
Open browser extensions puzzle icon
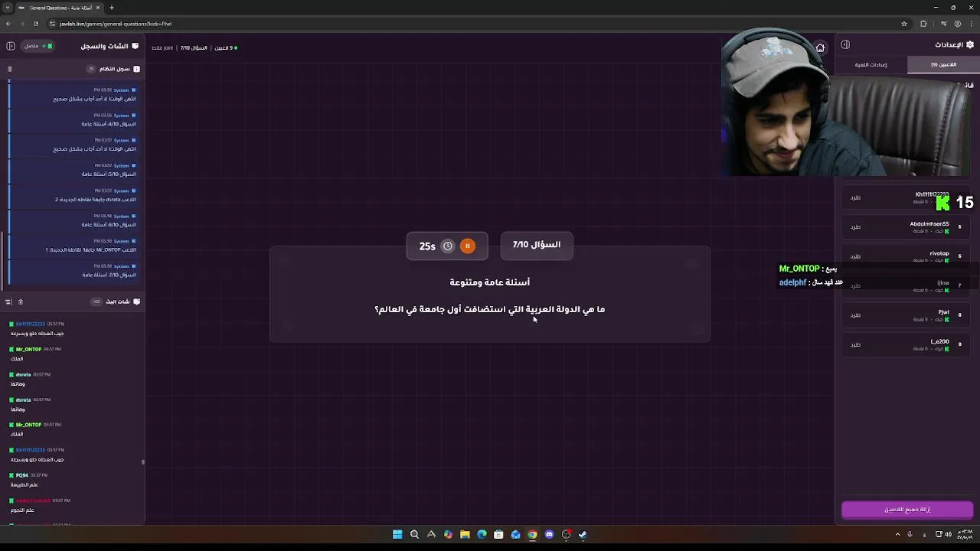tap(923, 24)
